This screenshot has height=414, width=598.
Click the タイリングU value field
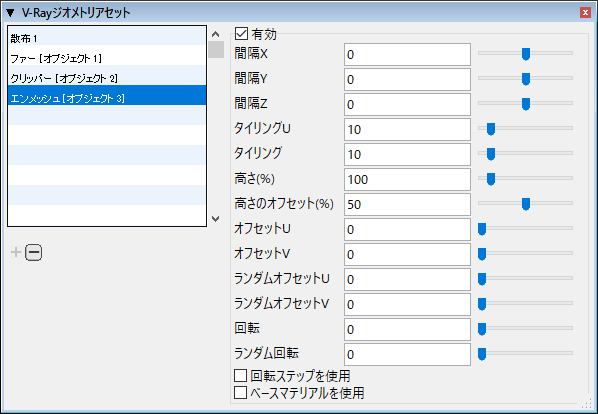coord(407,129)
